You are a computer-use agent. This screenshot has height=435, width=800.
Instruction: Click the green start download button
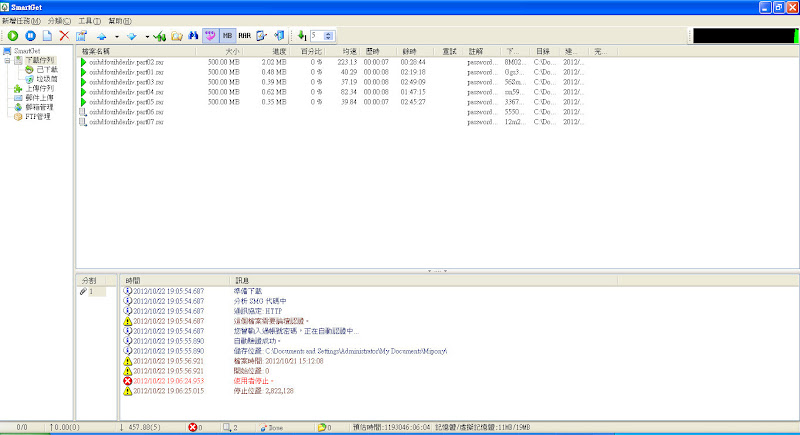(x=12, y=35)
